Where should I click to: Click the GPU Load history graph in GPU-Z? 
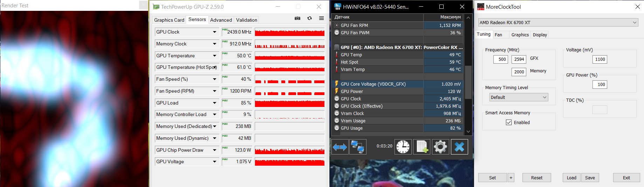coord(289,103)
